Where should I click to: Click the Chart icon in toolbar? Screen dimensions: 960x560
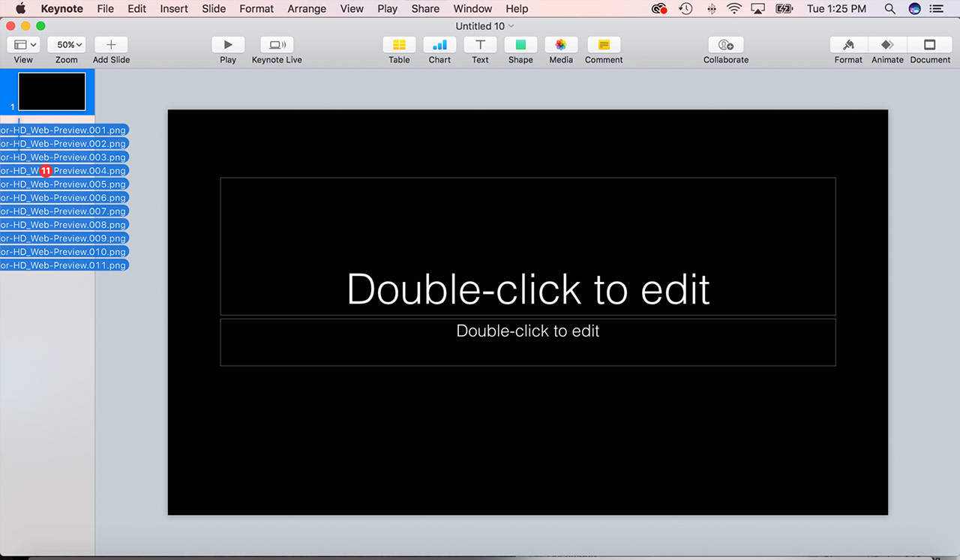pyautogui.click(x=439, y=45)
